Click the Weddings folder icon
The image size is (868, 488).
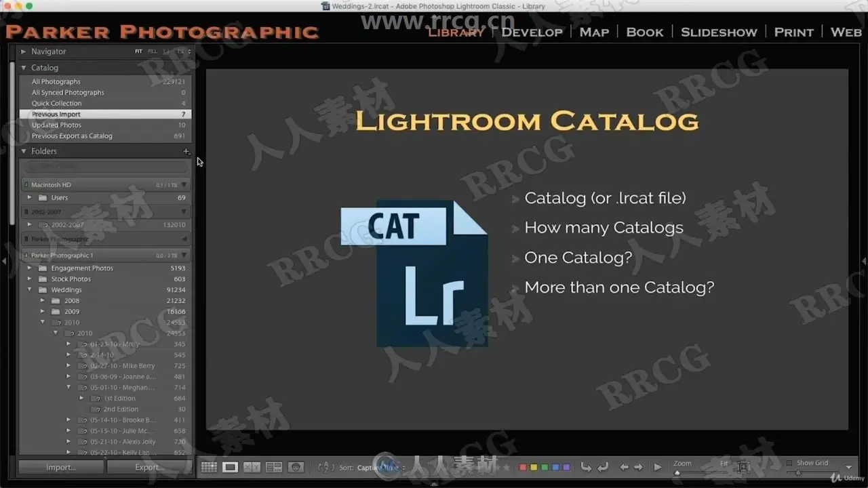[x=43, y=290]
